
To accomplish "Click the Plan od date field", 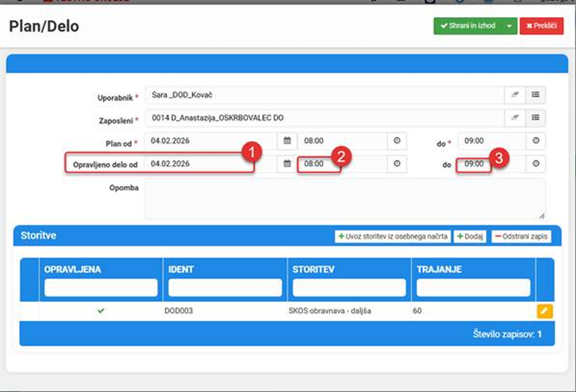I will pyautogui.click(x=211, y=141).
